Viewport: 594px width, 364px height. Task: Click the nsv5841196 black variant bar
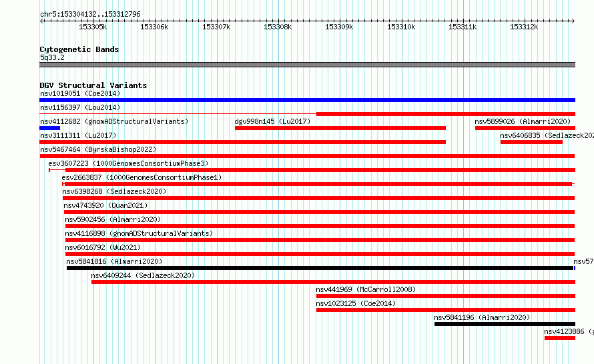click(x=505, y=324)
